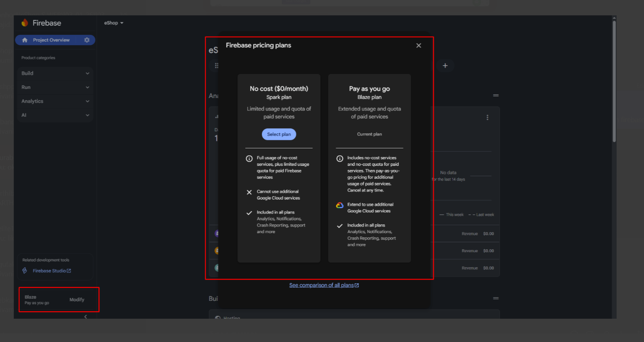The height and width of the screenshot is (342, 644).
Task: Select the Spark plan
Action: click(x=279, y=134)
